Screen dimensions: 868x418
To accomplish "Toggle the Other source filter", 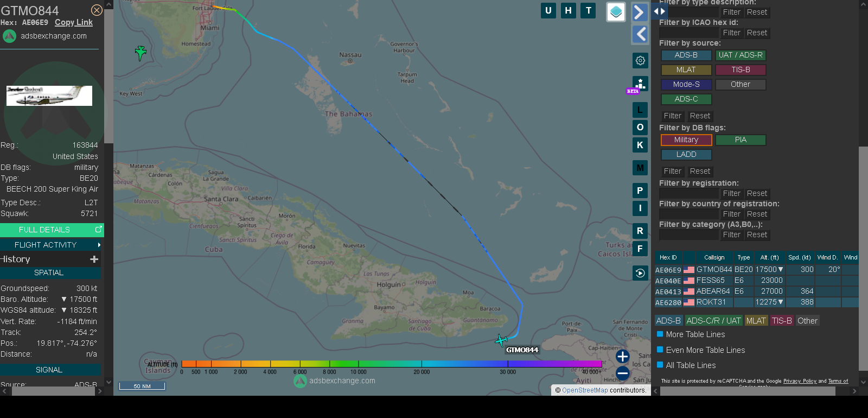I will coord(741,85).
